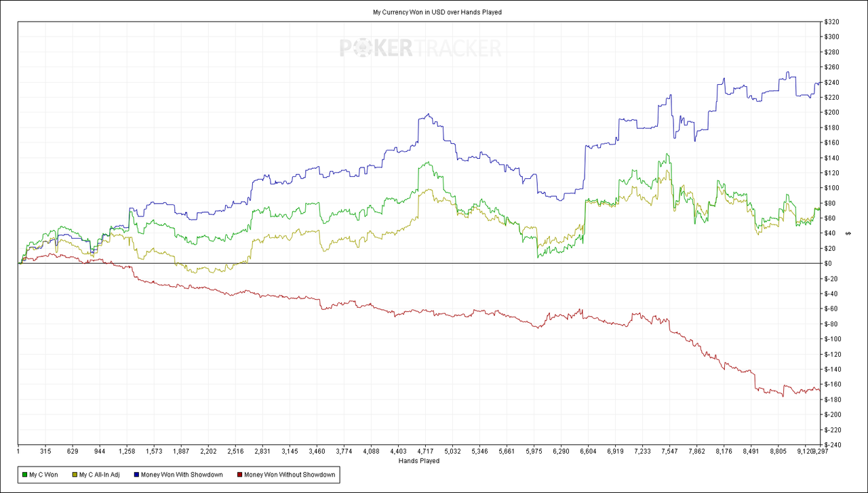Click the 3,774 hands x-axis tick
Viewport: 868px width, 493px height.
click(344, 451)
